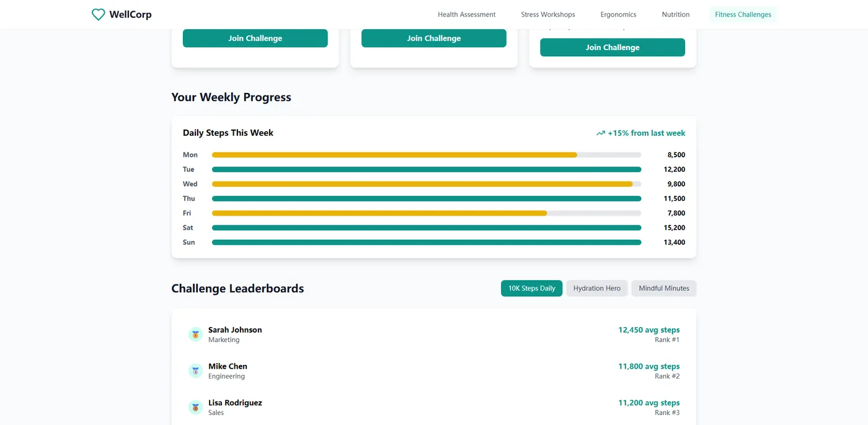
Task: Click the 9,800 steps value
Action: [x=676, y=184]
